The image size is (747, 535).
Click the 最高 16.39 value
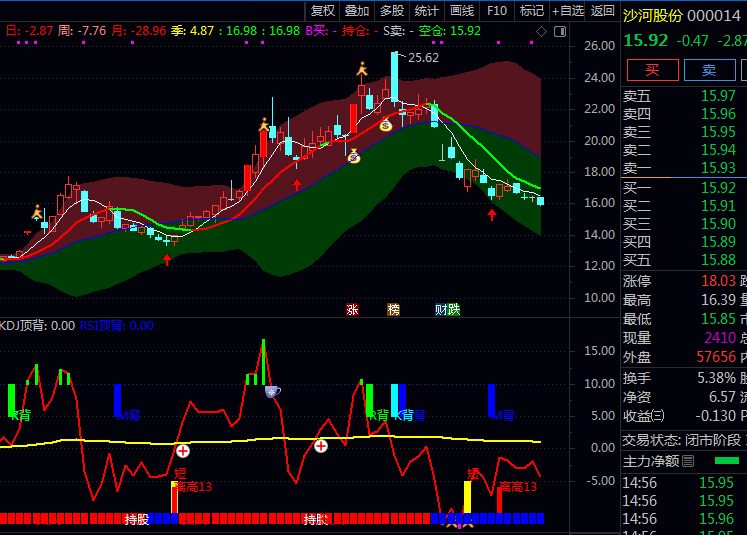(x=718, y=300)
